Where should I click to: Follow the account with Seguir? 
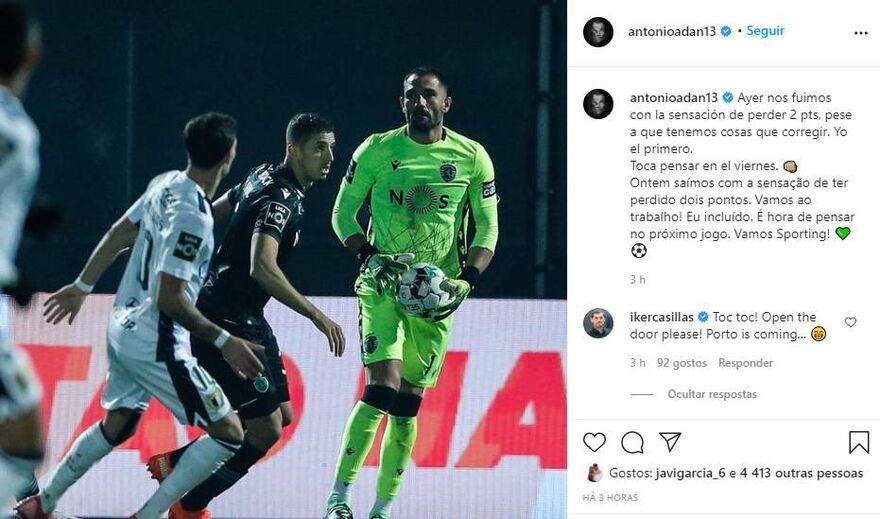(x=765, y=31)
